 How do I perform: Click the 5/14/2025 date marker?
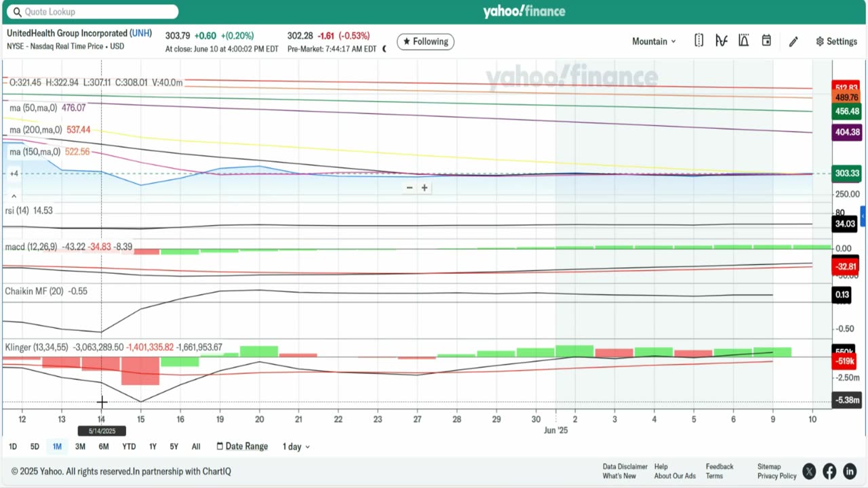click(x=102, y=431)
